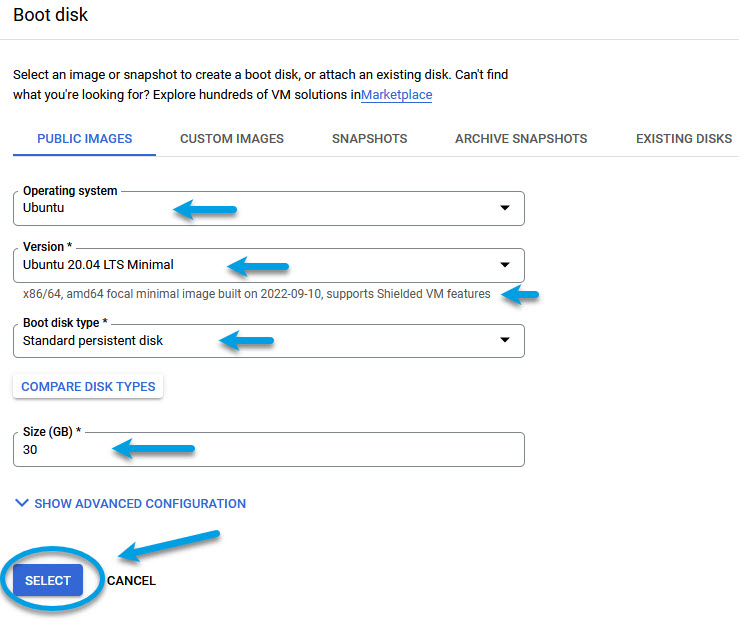Click the Boot disk dialog heading
The width and height of the screenshot is (739, 621).
(x=50, y=15)
